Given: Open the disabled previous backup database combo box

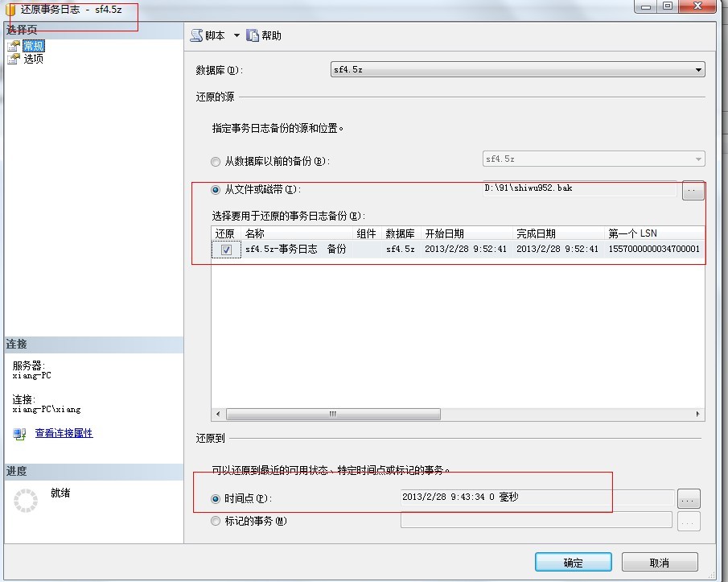Looking at the screenshot, I should [x=594, y=159].
